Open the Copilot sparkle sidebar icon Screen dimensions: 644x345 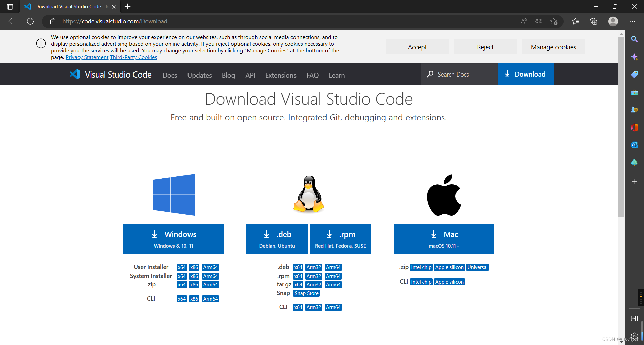[634, 57]
